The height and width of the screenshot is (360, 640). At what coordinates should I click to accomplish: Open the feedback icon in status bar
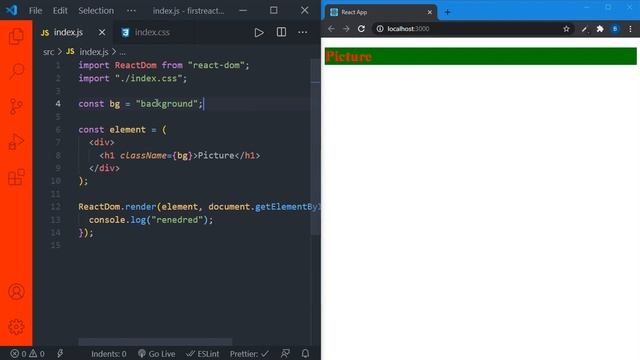pos(285,353)
